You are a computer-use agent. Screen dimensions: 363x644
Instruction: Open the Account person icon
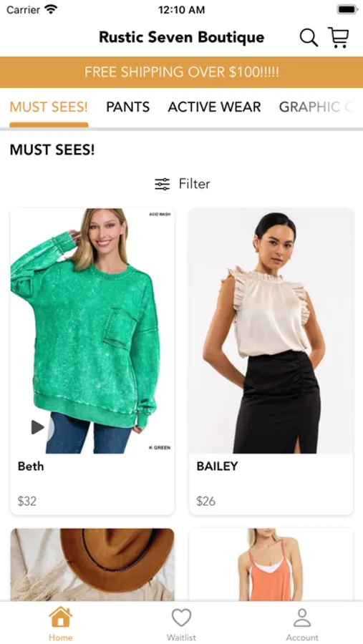click(302, 618)
